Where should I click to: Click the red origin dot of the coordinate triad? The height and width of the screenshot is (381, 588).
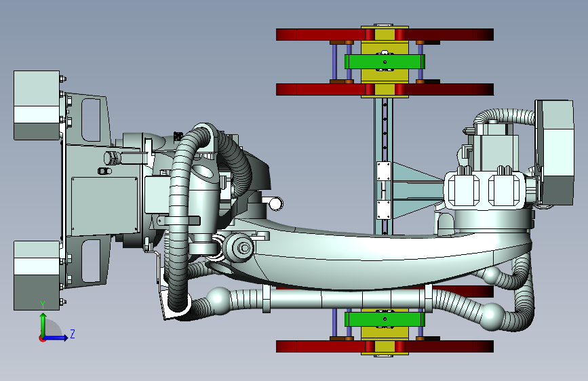pyautogui.click(x=42, y=338)
